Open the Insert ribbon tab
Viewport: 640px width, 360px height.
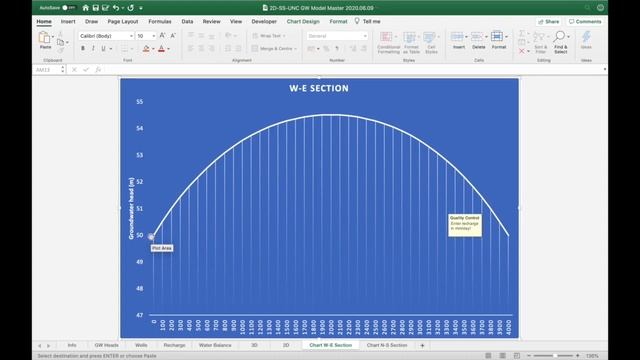(68, 21)
